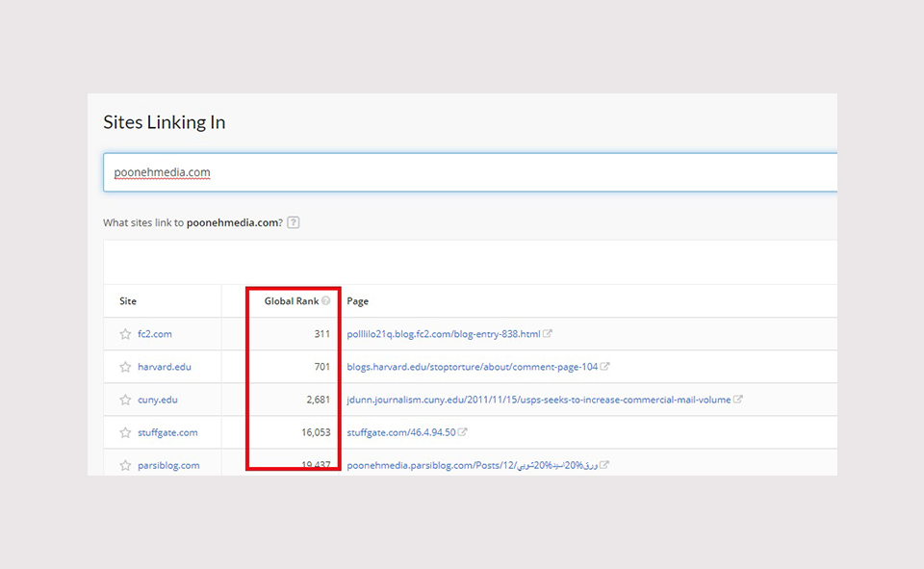924x569 pixels.
Task: Open the help icon beside 'What sites link to'
Action: (x=293, y=222)
